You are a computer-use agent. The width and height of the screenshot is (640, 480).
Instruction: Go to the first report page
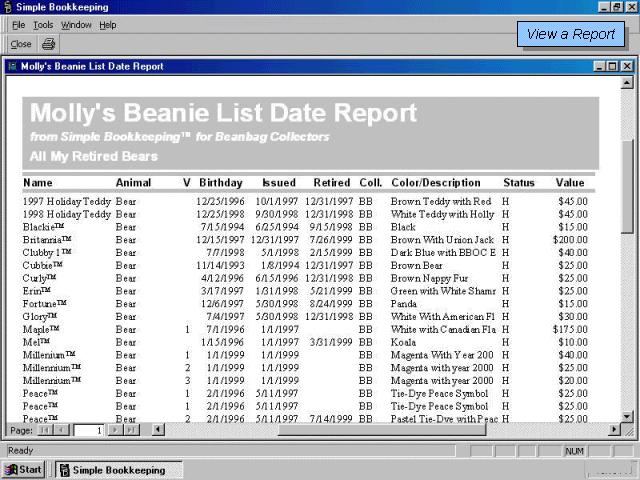[45, 430]
